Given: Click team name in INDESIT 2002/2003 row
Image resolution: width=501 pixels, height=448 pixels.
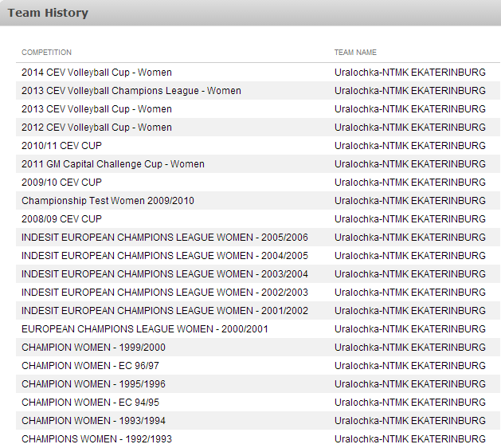Looking at the screenshot, I should tap(410, 293).
